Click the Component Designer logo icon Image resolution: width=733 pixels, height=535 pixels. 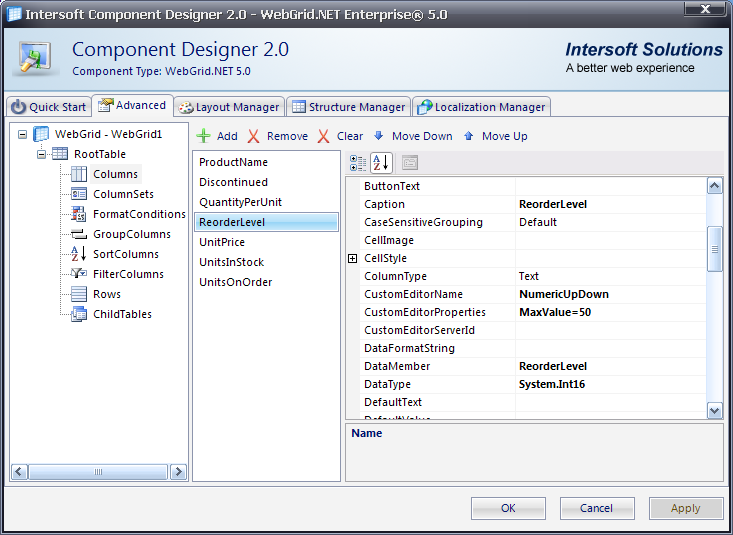click(x=35, y=59)
